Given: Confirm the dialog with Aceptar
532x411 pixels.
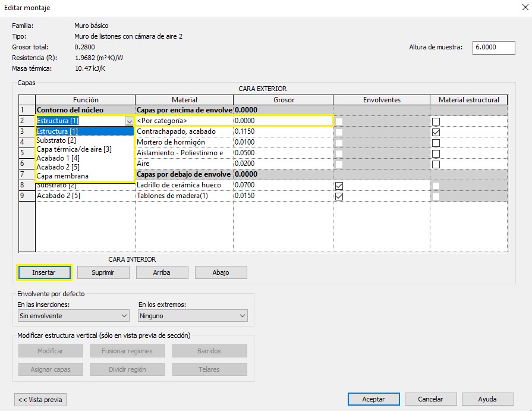Looking at the screenshot, I should tap(373, 399).
